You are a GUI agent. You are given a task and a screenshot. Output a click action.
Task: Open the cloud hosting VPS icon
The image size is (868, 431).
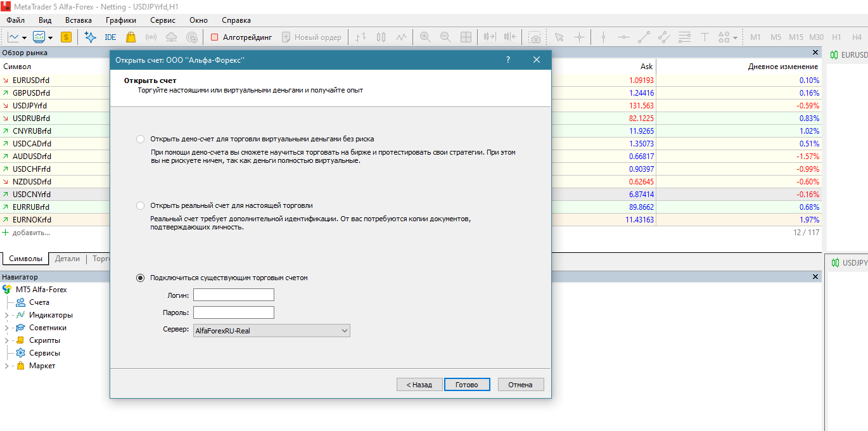click(171, 37)
